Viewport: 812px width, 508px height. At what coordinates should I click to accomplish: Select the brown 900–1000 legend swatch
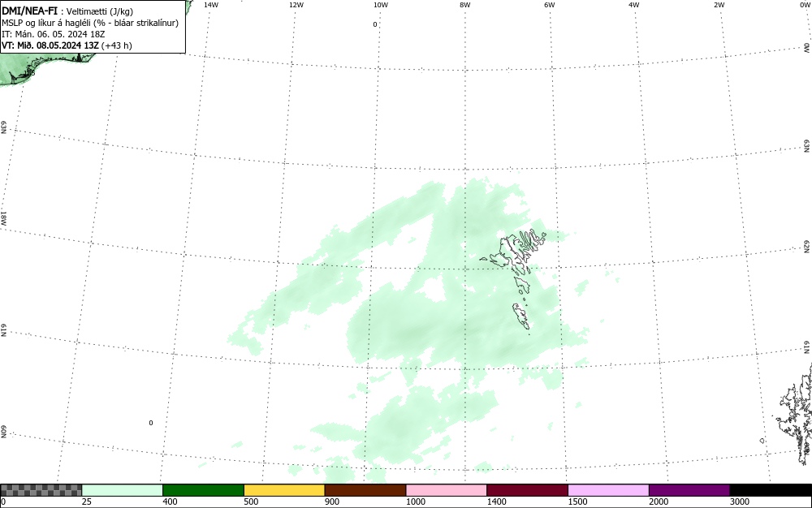[365, 490]
